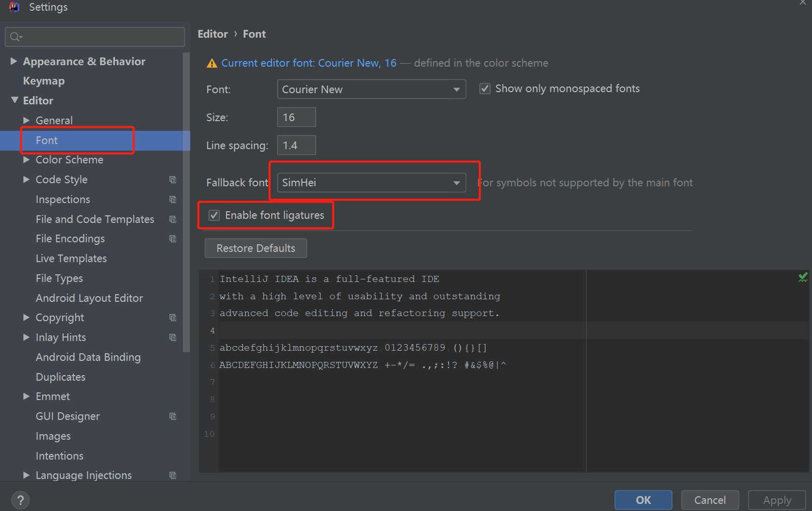Click preview line 'advanced code editing and refactoring support.'
812x511 pixels.
(359, 314)
